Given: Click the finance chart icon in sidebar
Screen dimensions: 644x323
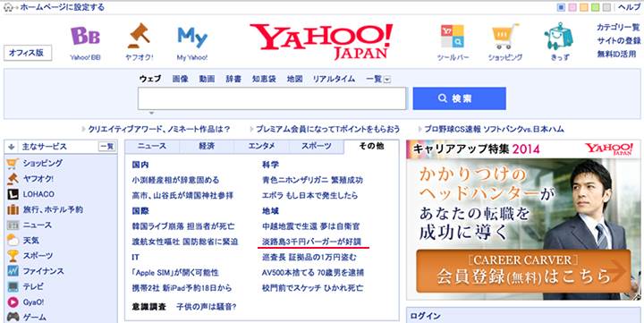Looking at the screenshot, I should [13, 271].
